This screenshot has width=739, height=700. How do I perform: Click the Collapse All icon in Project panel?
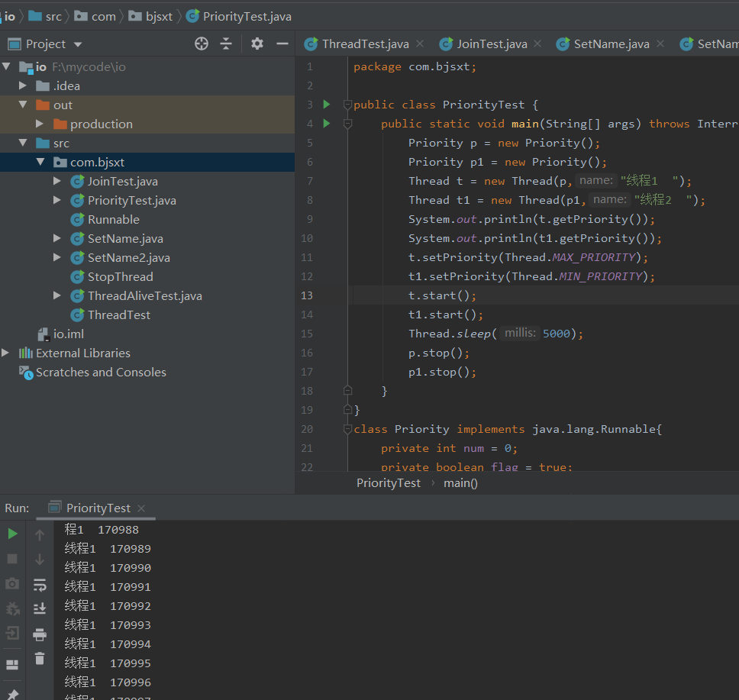(x=226, y=44)
